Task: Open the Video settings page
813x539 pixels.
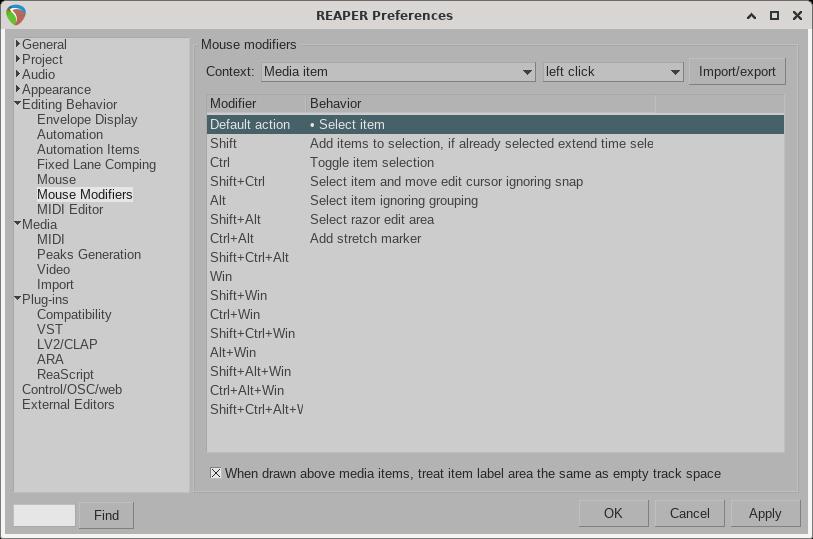Action: pos(53,270)
